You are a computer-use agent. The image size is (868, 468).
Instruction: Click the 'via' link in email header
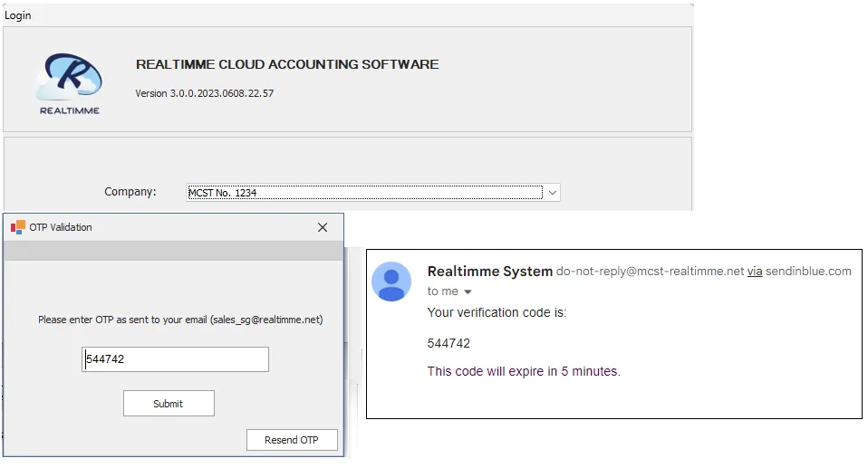pos(755,271)
